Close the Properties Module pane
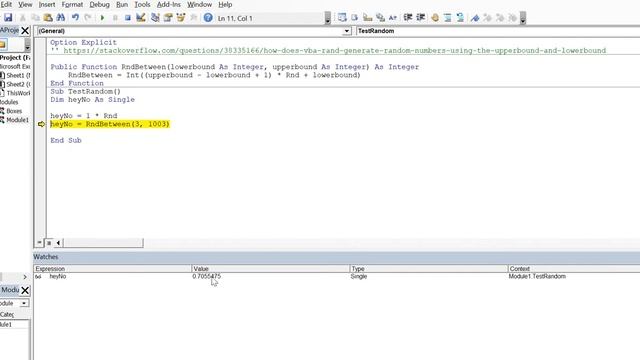Image resolution: width=640 pixels, height=360 pixels. pos(25,290)
